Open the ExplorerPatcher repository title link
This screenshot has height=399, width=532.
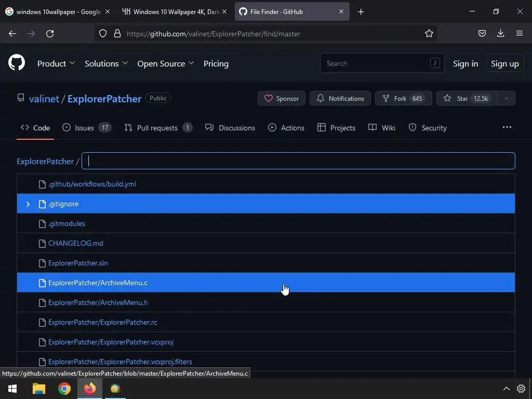(104, 99)
